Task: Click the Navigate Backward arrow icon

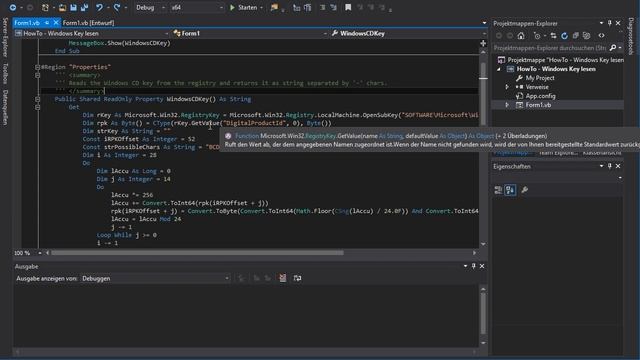Action: 13,7
